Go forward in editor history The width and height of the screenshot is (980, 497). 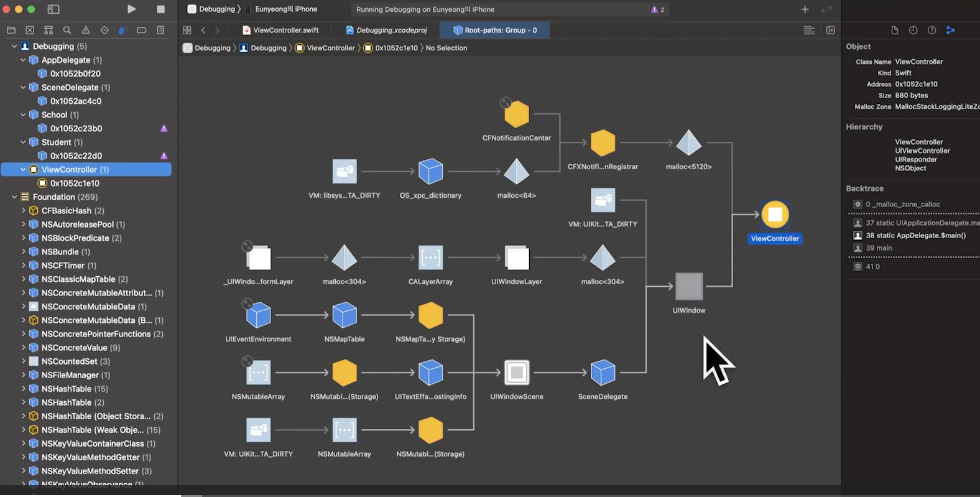point(217,30)
